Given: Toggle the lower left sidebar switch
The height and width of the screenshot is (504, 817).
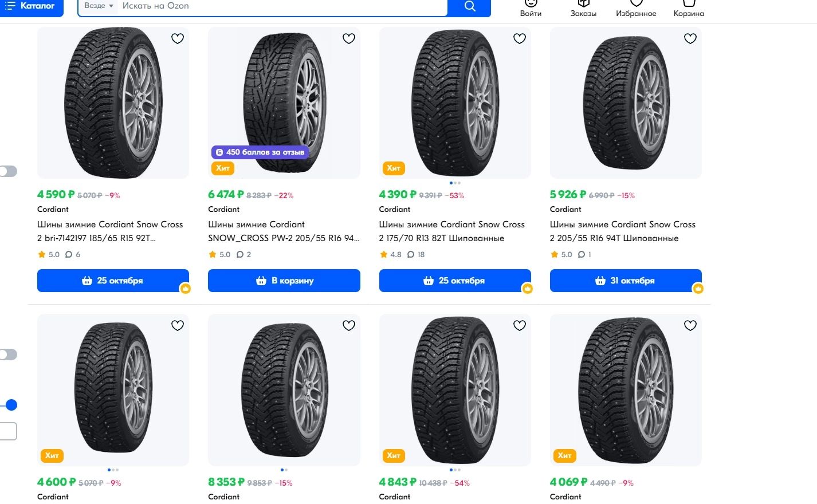Looking at the screenshot, I should [x=8, y=355].
